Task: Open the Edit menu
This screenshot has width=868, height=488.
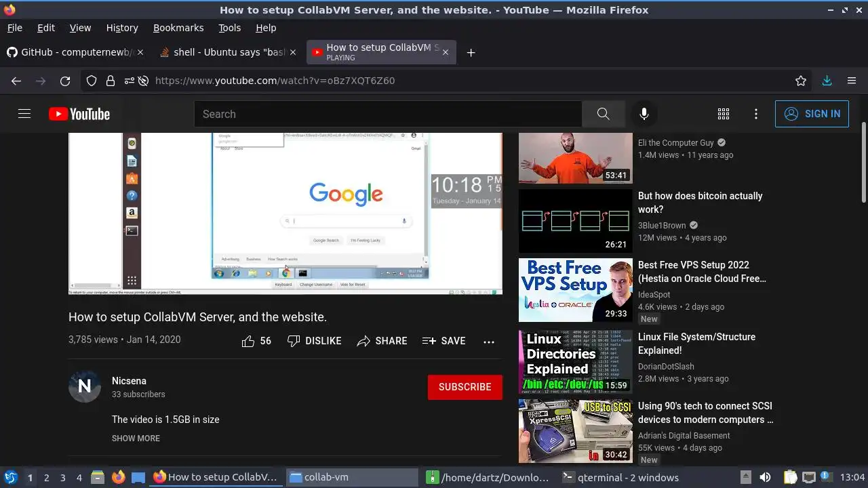Action: [46, 28]
